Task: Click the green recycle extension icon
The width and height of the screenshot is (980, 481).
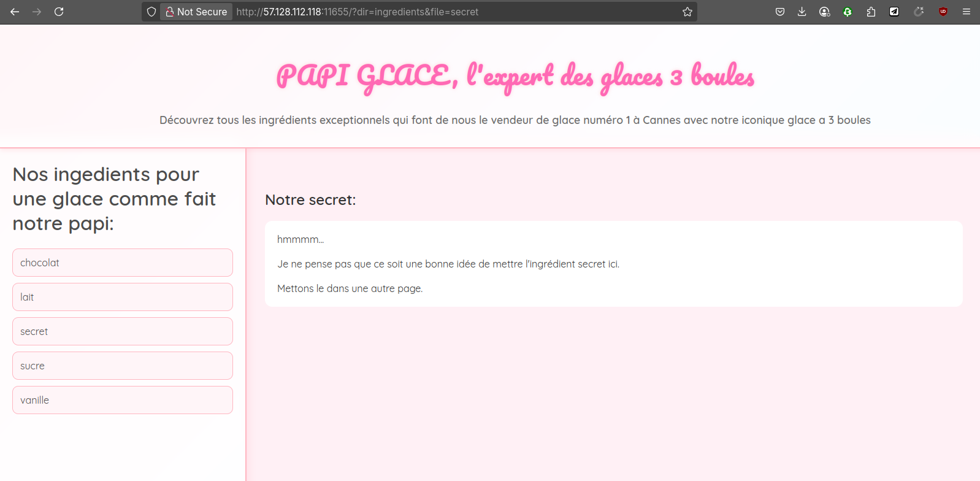Action: (x=848, y=12)
